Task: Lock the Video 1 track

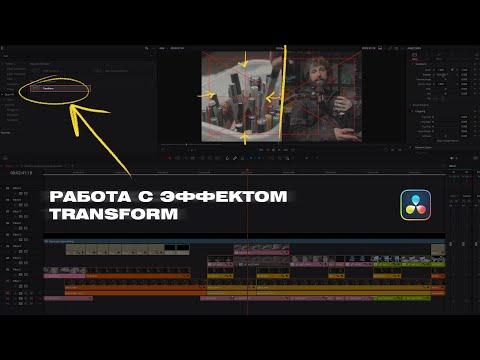Action: [x=15, y=286]
